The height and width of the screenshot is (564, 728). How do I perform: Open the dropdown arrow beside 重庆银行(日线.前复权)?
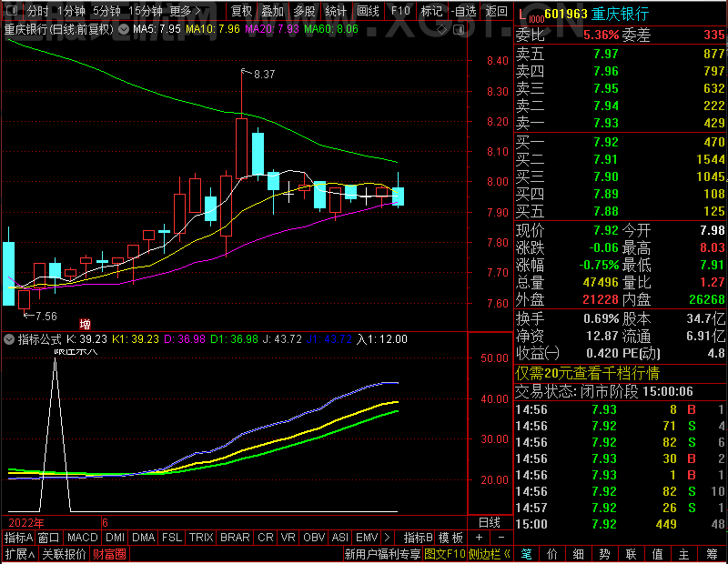[x=124, y=29]
